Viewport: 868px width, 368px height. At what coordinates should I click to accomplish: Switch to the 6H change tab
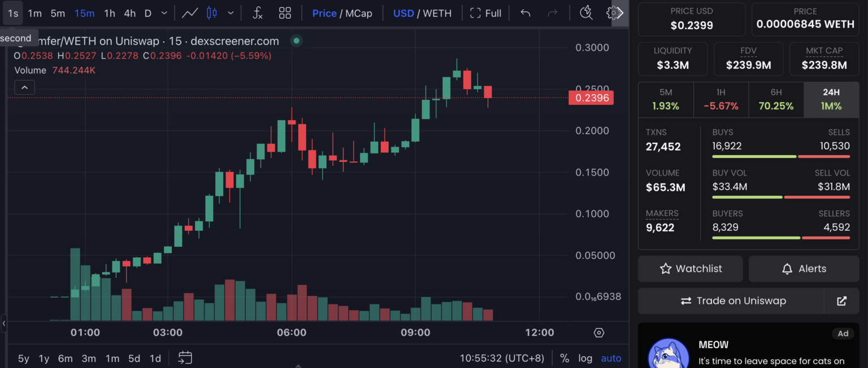click(x=776, y=99)
